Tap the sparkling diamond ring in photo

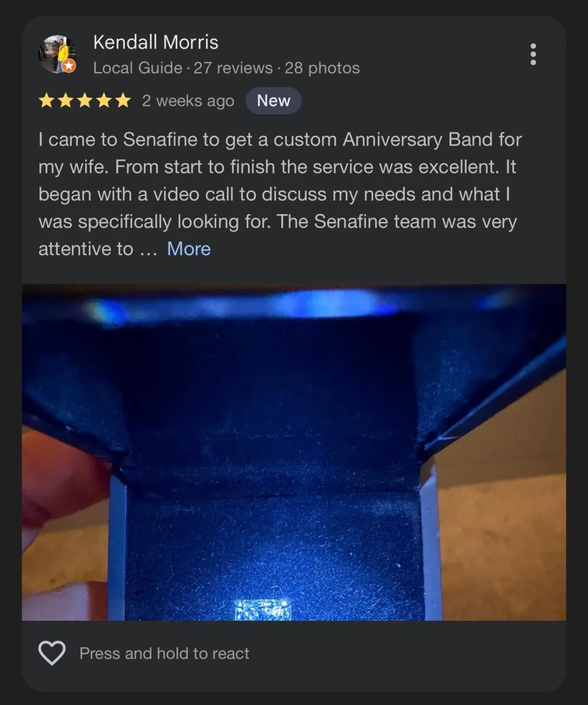pos(264,609)
